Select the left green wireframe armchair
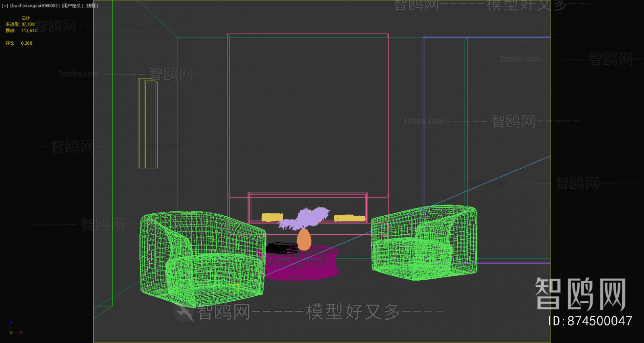The image size is (644, 343). pyautogui.click(x=202, y=259)
